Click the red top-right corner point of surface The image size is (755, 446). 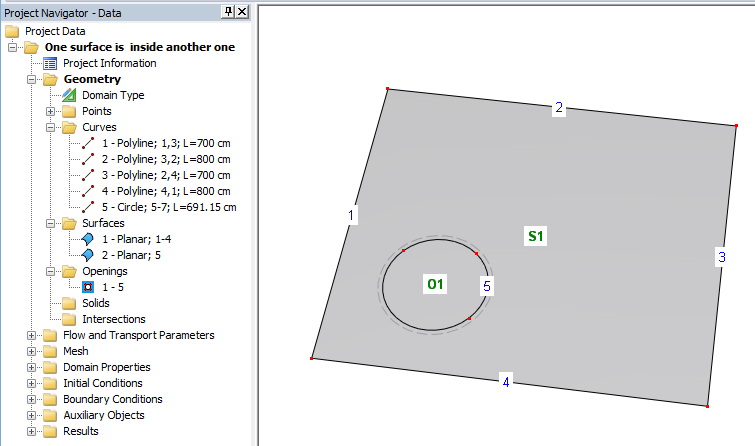pos(736,126)
